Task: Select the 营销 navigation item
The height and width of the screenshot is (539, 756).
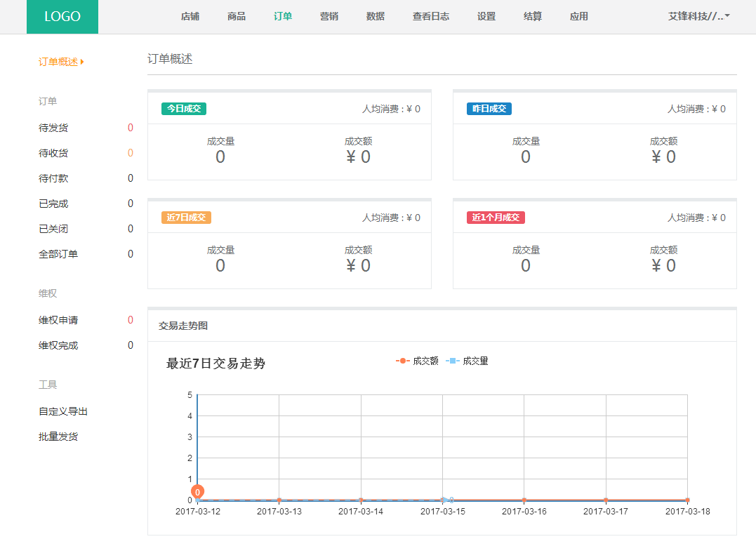Action: pos(329,16)
